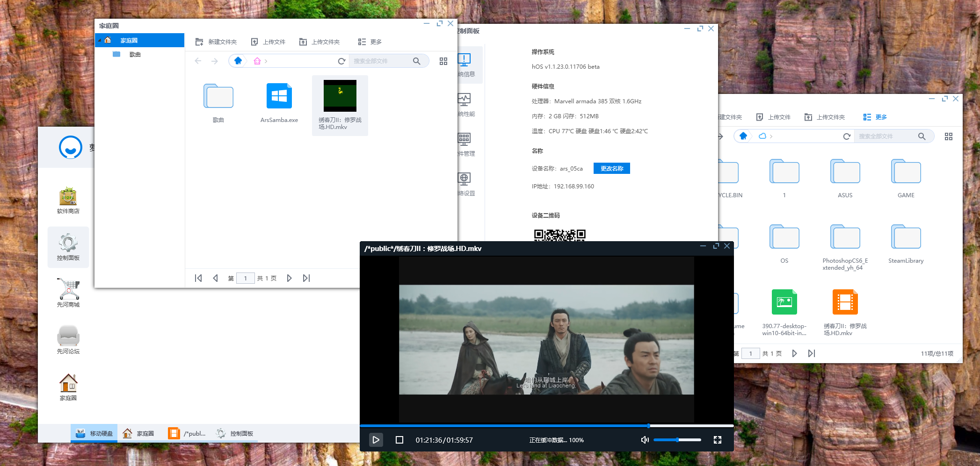Open the 控制面板 desktop icon

tap(68, 247)
